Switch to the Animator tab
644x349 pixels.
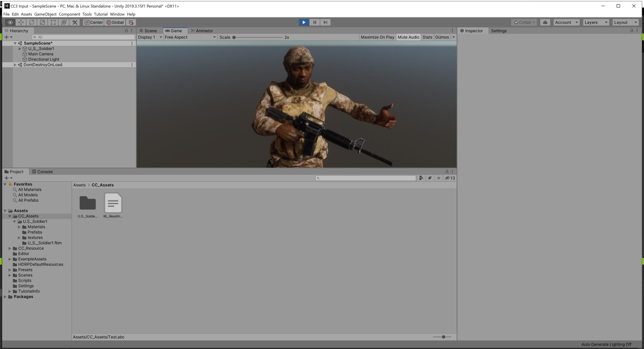click(202, 31)
